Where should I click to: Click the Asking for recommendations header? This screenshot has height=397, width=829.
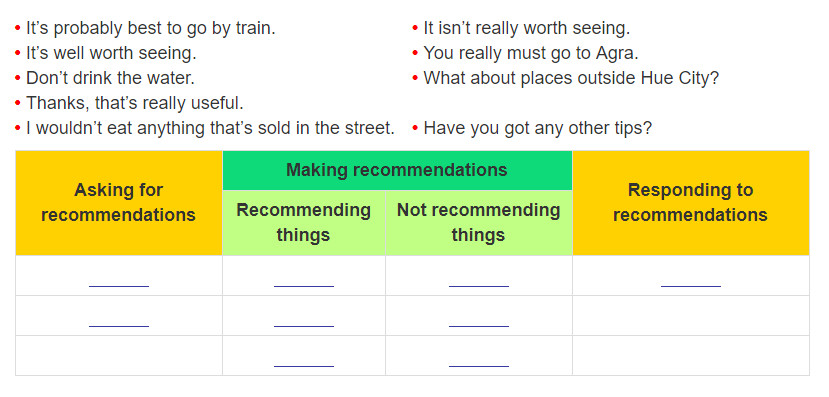(119, 203)
